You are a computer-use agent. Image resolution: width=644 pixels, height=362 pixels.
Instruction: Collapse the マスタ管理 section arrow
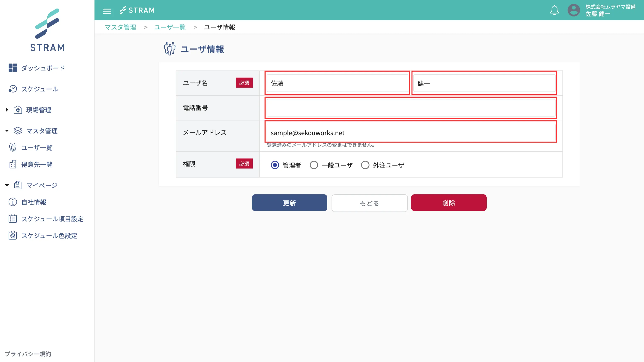(x=7, y=131)
